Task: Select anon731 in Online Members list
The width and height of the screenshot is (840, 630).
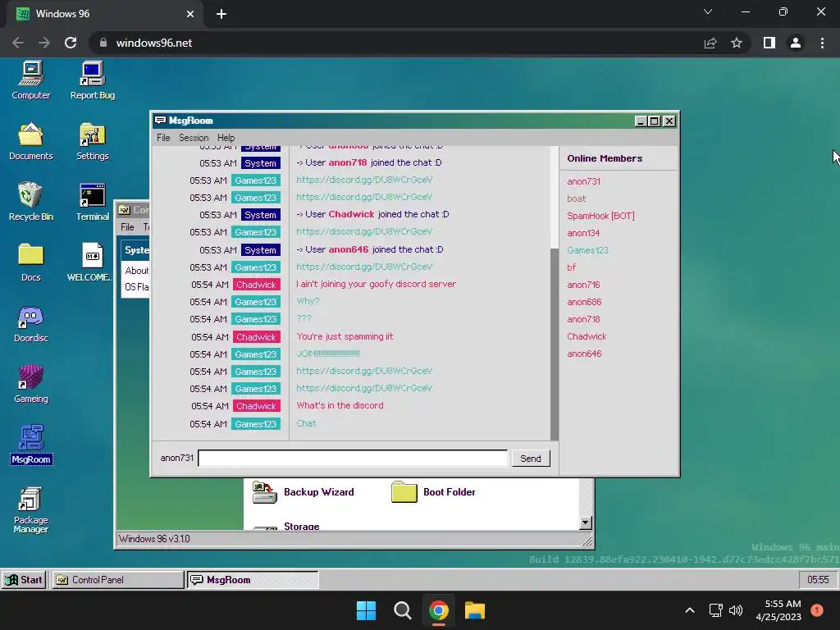Action: 583,181
